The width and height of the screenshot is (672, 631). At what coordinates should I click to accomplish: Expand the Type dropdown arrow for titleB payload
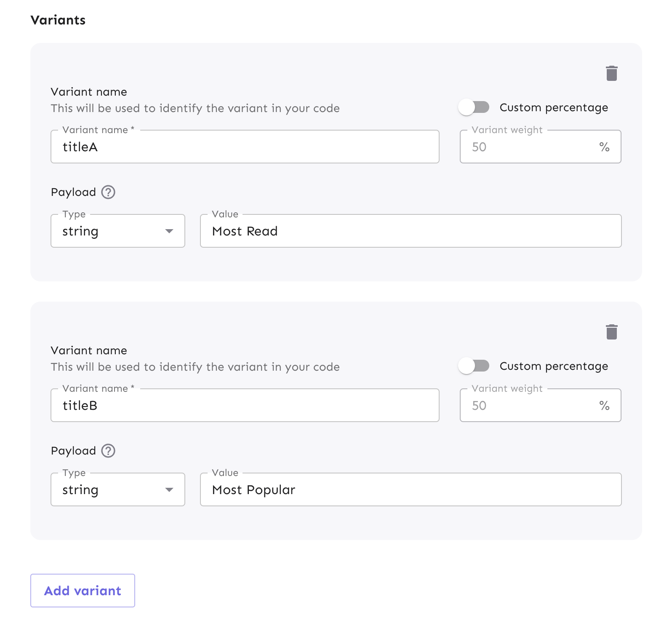[x=169, y=489]
